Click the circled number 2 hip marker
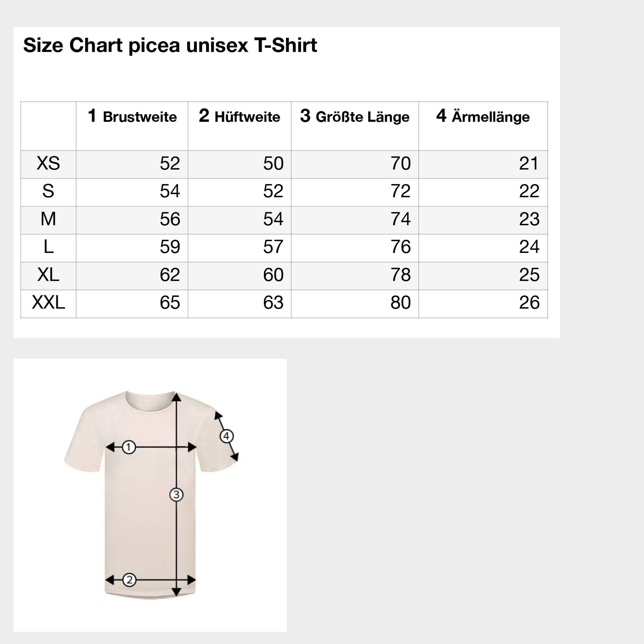The width and height of the screenshot is (644, 644). [129, 580]
